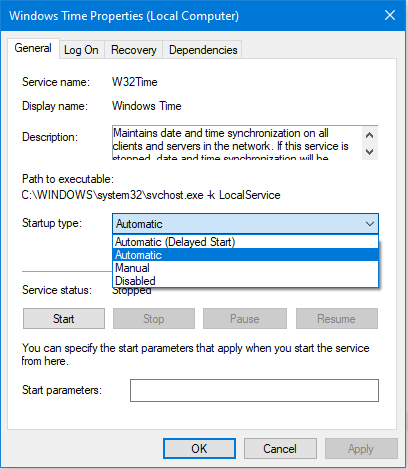Go to the Dependencies tab
The image size is (408, 469).
[203, 50]
